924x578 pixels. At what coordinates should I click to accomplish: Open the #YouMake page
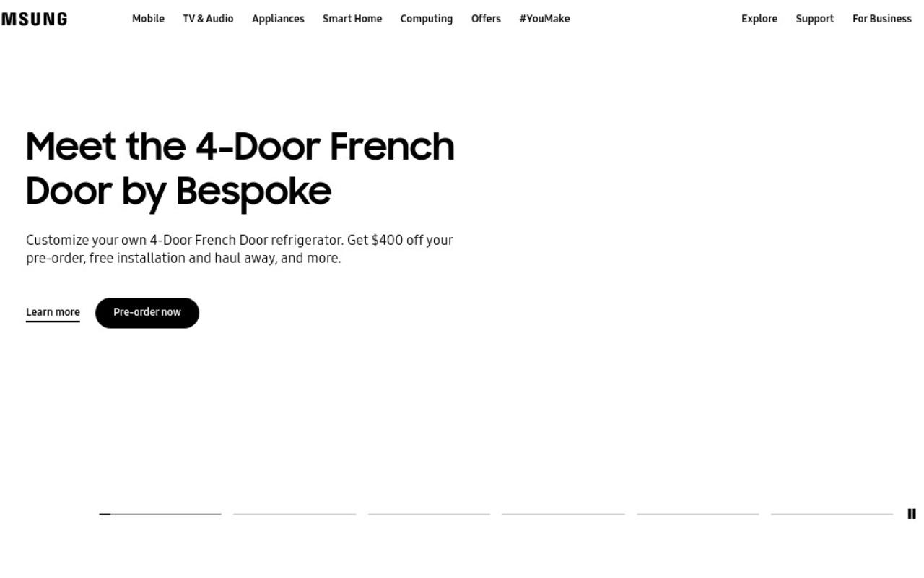[x=544, y=19]
